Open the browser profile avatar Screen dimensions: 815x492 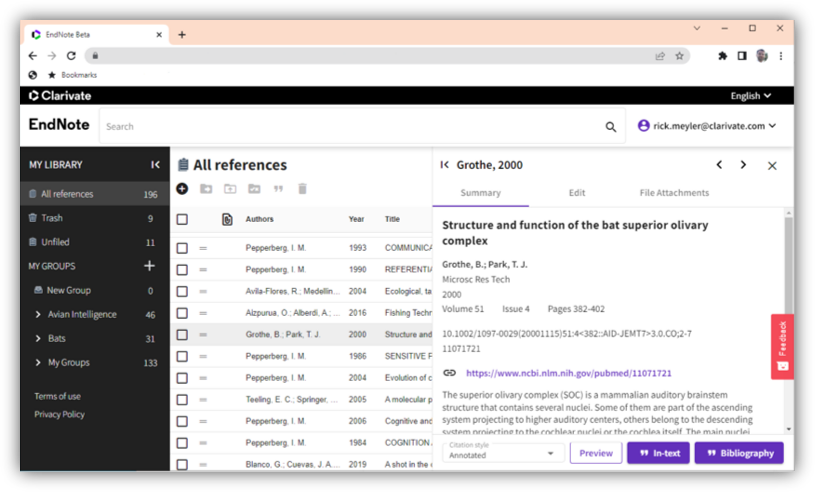(x=762, y=56)
